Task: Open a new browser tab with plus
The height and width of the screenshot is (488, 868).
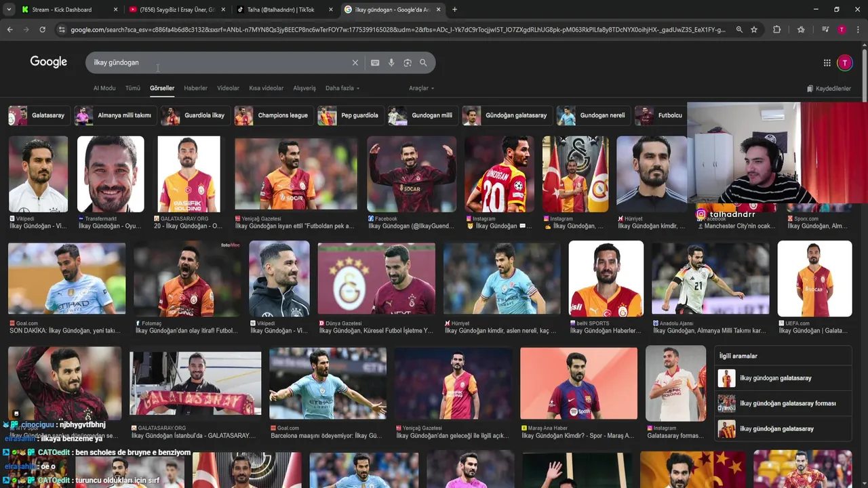Action: tap(454, 9)
